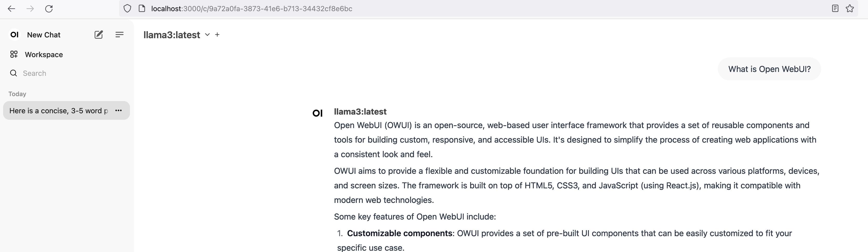This screenshot has height=252, width=868.
Task: Bookmark this page with the star icon
Action: 850,9
